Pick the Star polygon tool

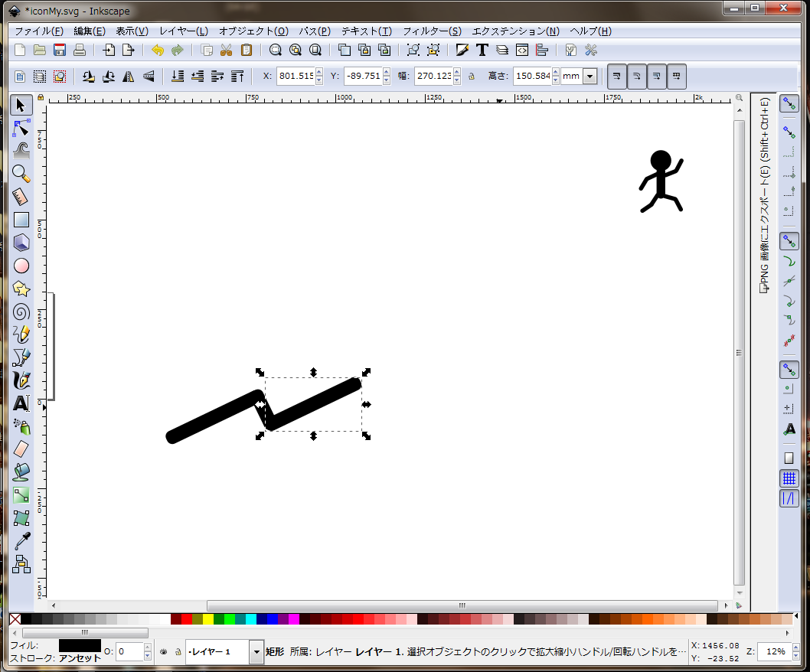[21, 289]
